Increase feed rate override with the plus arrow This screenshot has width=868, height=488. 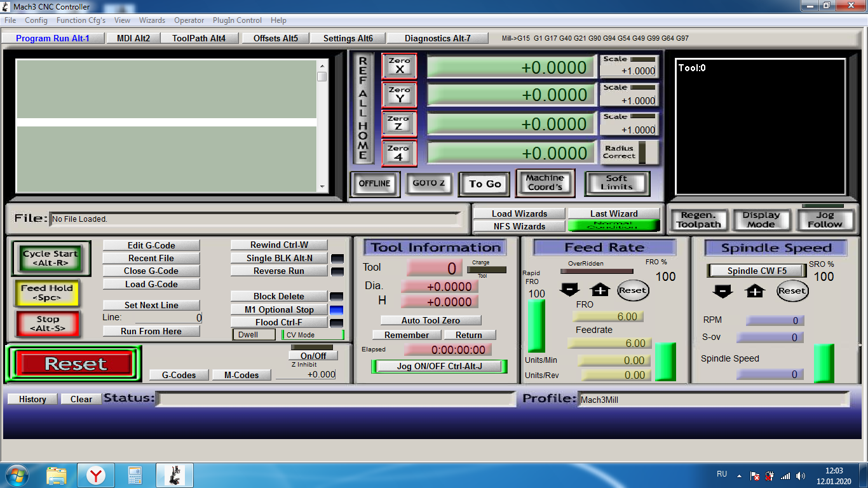click(x=600, y=290)
